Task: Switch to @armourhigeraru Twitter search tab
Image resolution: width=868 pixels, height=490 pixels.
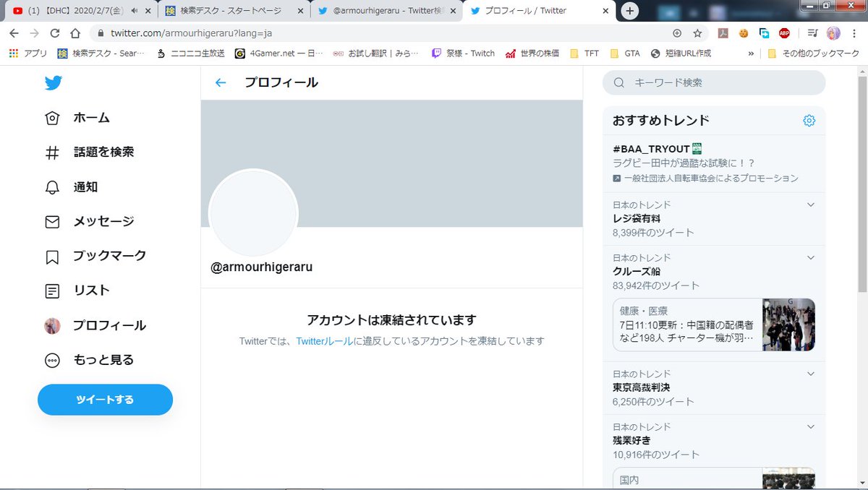Action: click(x=386, y=11)
